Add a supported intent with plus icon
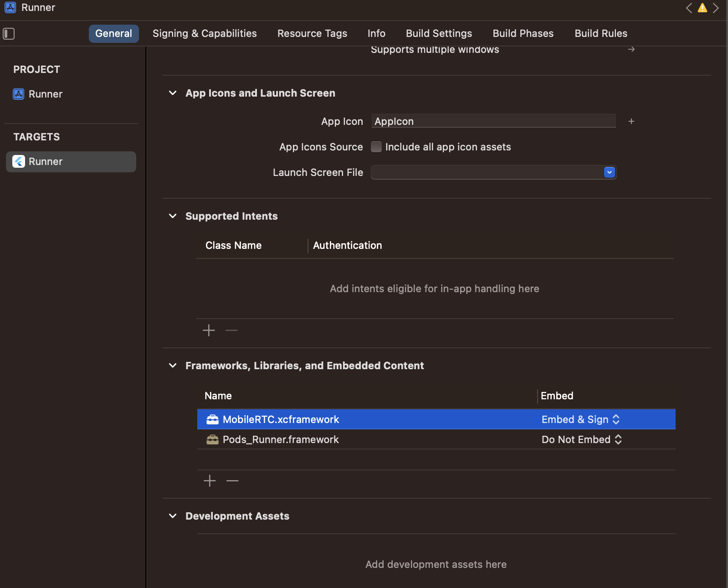 (209, 330)
